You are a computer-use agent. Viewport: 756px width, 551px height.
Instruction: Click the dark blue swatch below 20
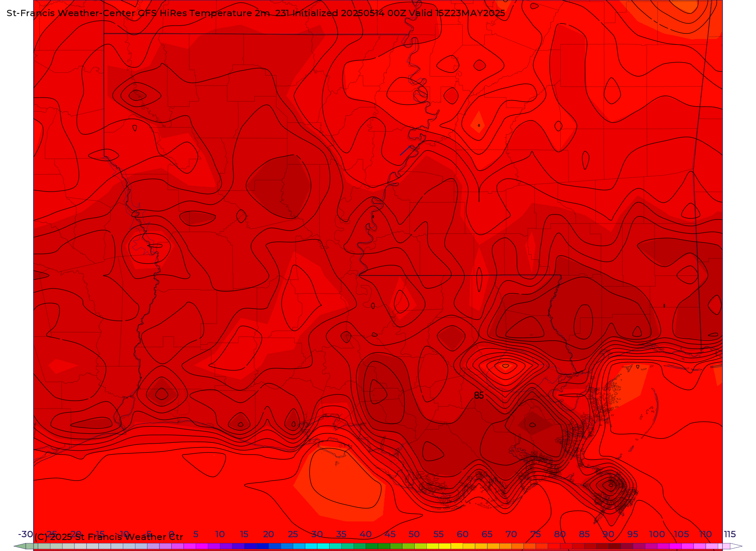click(263, 546)
